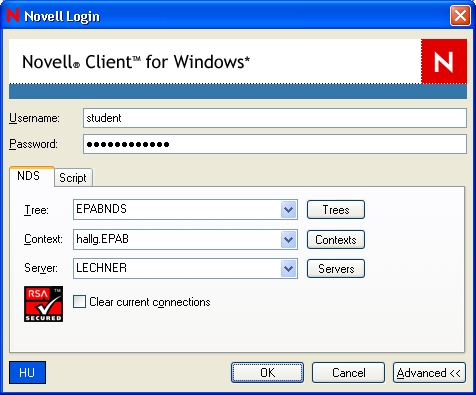Viewport: 476px width, 395px height.
Task: Confirm login with OK button
Action: pos(267,373)
